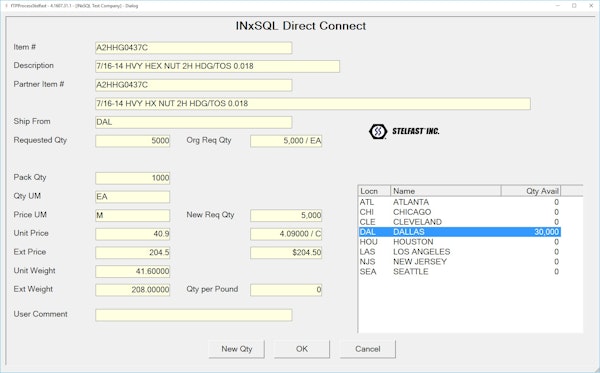Click the Org Req Qty field
Image resolution: width=600 pixels, height=373 pixels.
click(286, 141)
